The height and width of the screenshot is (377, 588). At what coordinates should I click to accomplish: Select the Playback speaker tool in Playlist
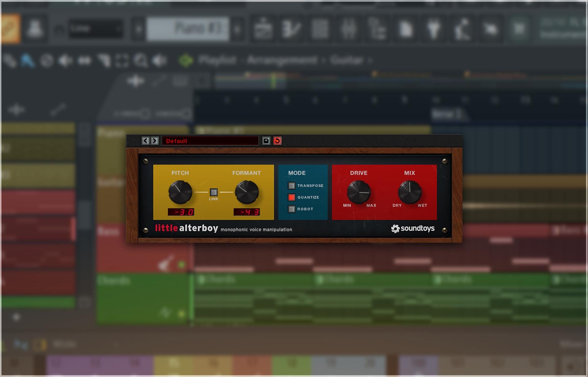pyautogui.click(x=160, y=60)
